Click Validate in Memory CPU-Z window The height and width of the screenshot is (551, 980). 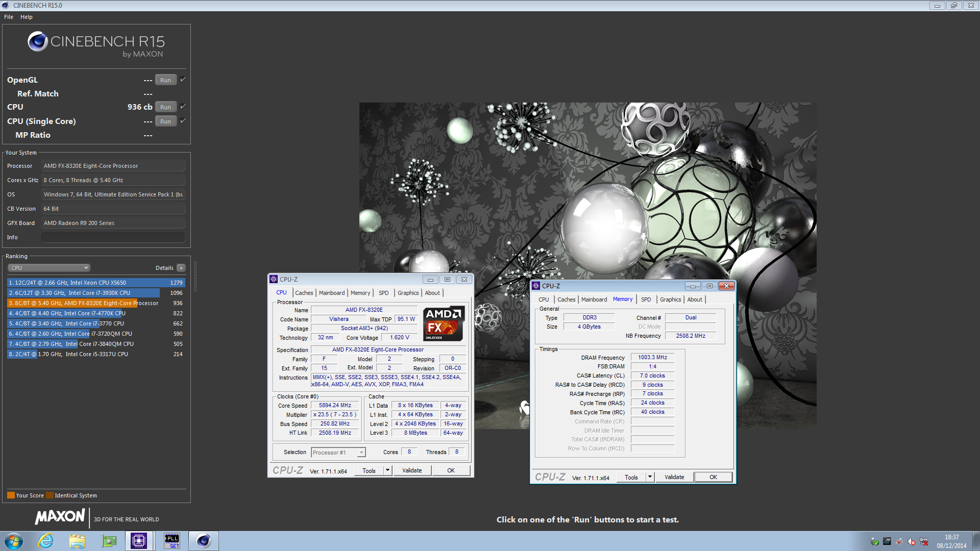[674, 477]
